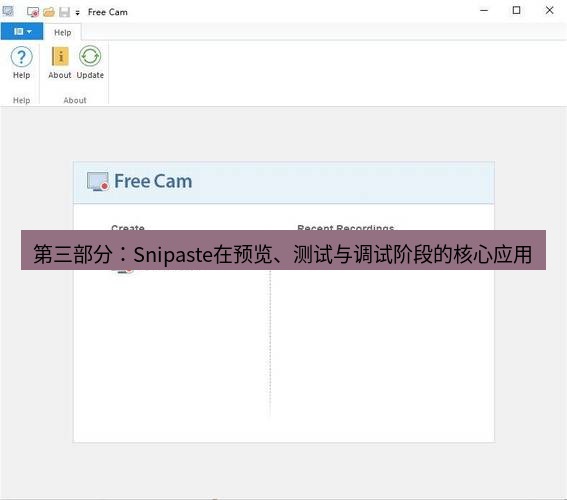This screenshot has height=500, width=567.
Task: Expand the quick access toolbar dropdown arrow
Action: (77, 13)
